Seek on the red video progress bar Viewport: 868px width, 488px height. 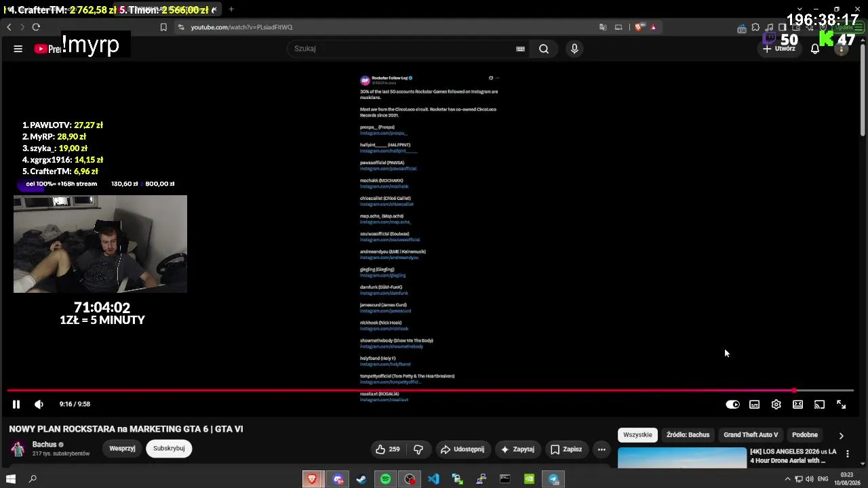click(430, 390)
